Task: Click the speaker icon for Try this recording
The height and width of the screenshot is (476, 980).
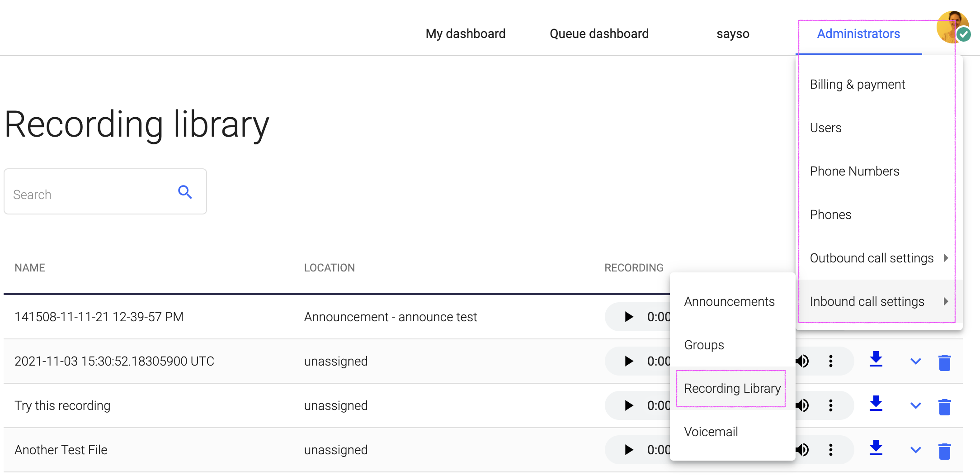Action: click(x=802, y=405)
